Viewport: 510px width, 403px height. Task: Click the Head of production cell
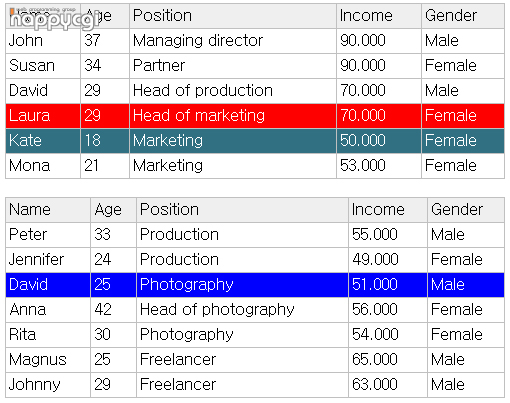tap(233, 91)
